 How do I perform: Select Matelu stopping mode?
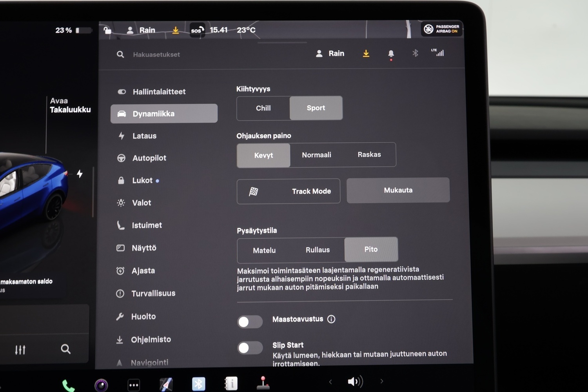coord(264,250)
